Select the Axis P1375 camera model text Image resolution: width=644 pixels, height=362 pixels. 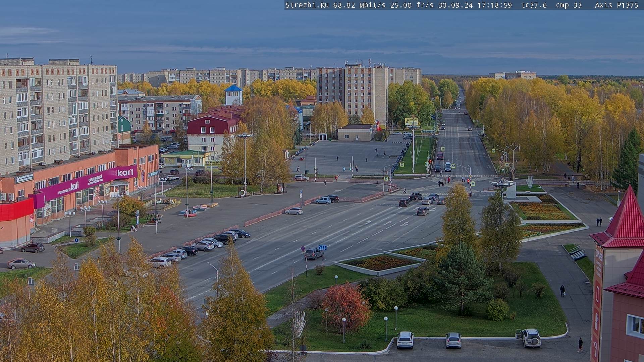pyautogui.click(x=616, y=5)
